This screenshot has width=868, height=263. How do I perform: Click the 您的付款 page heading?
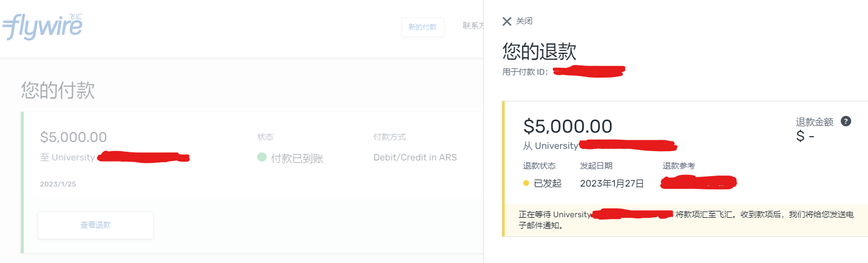pyautogui.click(x=58, y=90)
